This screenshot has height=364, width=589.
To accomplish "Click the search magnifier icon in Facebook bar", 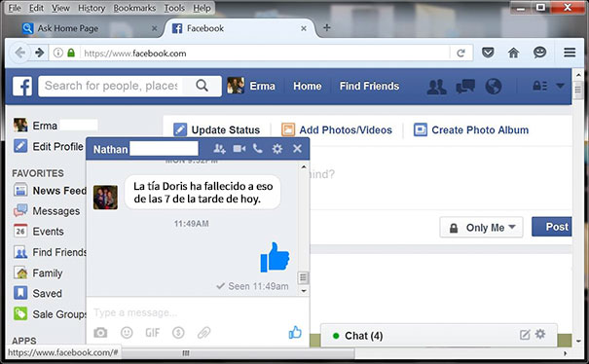I will pos(202,86).
